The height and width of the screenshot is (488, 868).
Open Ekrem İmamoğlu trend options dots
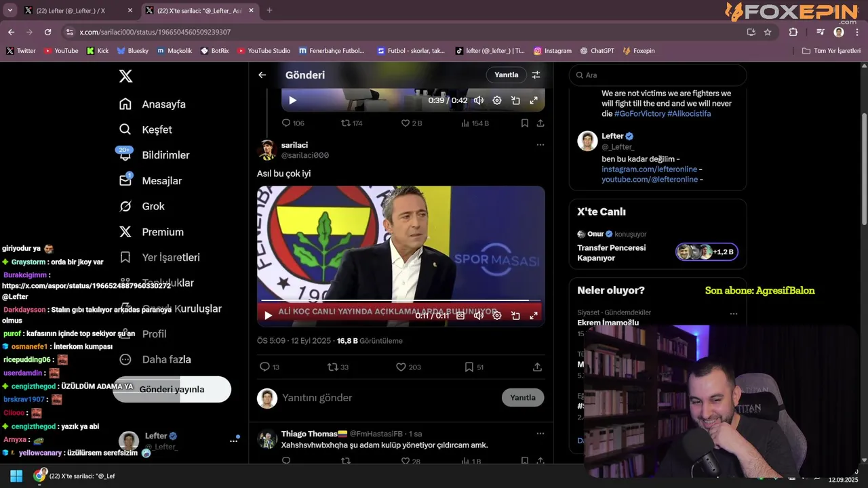(733, 314)
